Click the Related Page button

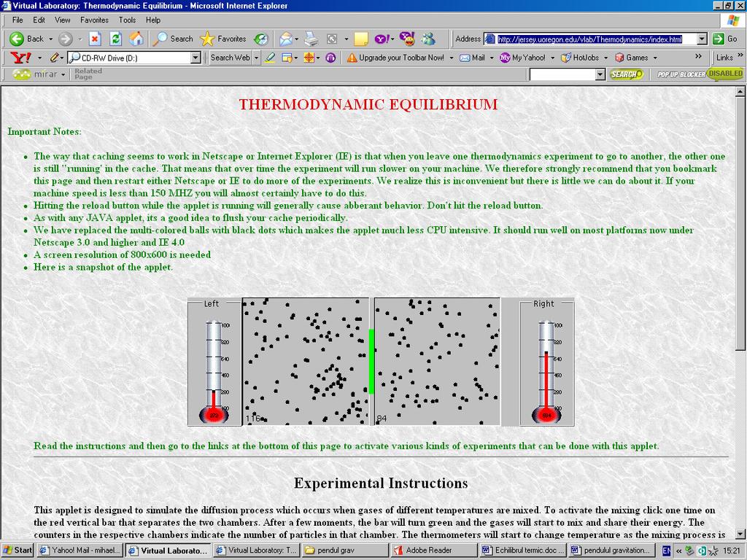click(88, 74)
